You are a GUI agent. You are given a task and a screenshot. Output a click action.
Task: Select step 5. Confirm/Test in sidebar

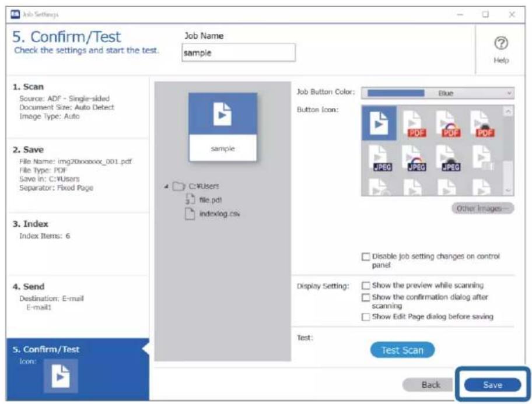point(78,369)
